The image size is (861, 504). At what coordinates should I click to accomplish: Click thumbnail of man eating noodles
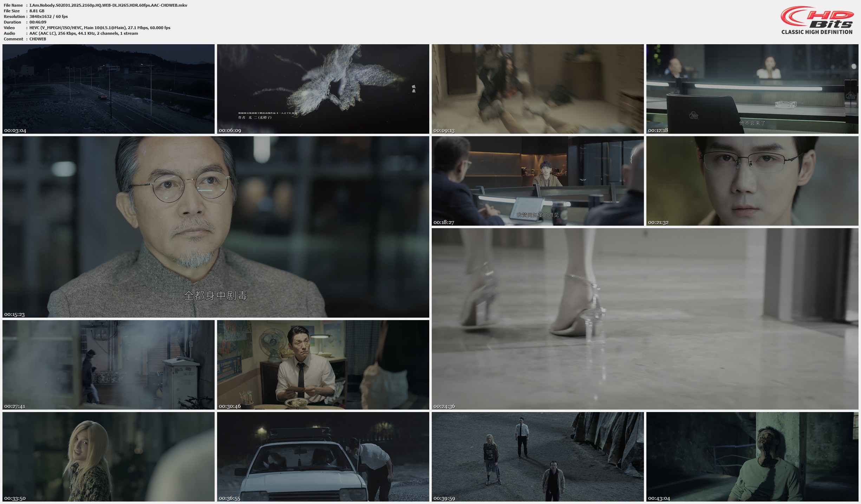pyautogui.click(x=323, y=364)
